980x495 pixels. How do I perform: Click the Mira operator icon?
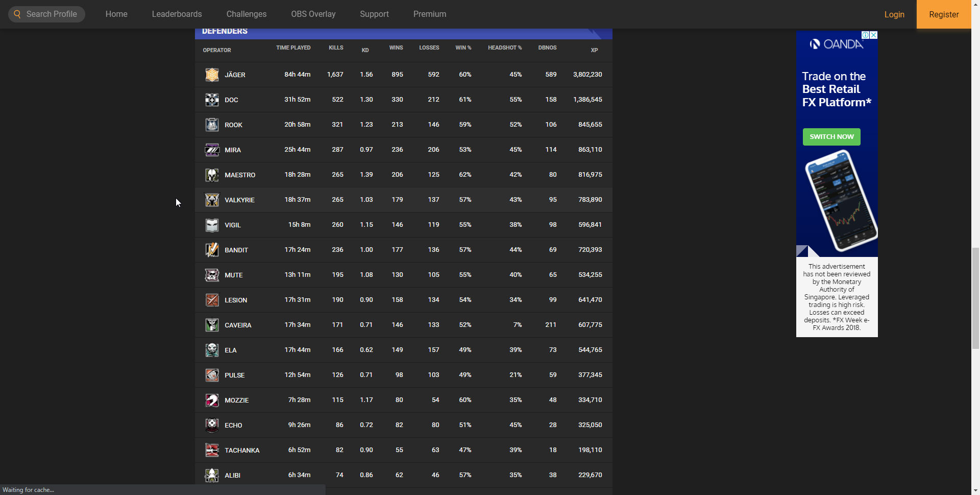[x=212, y=150]
